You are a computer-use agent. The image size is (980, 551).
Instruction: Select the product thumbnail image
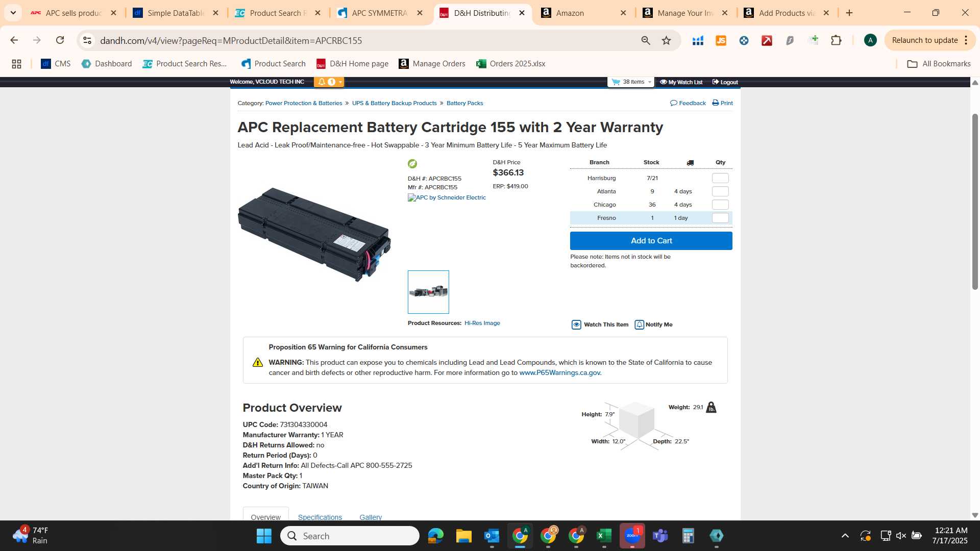click(428, 292)
